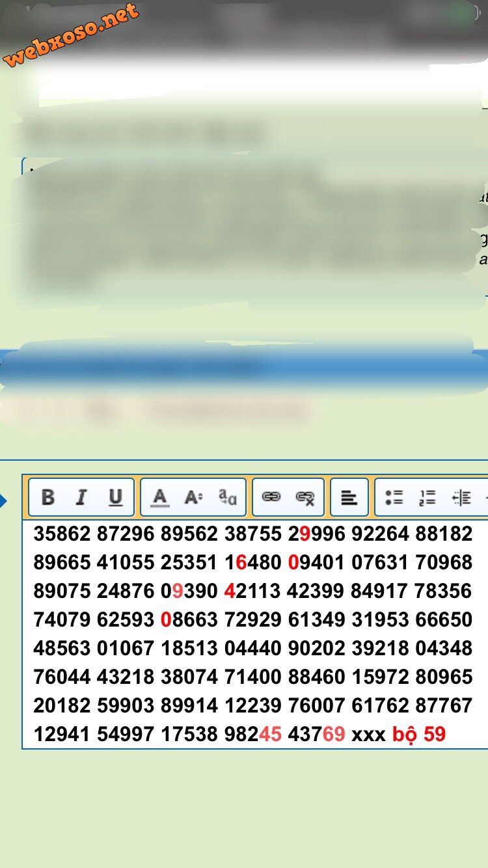Screen dimensions: 488x868
Task: Click the number 71400 in the editor
Action: coord(253,677)
